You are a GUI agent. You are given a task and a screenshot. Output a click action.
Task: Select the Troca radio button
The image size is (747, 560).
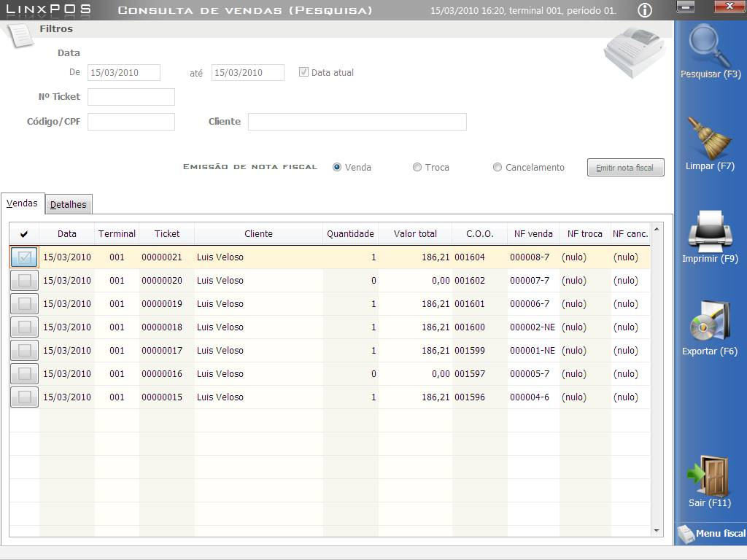[x=417, y=167]
